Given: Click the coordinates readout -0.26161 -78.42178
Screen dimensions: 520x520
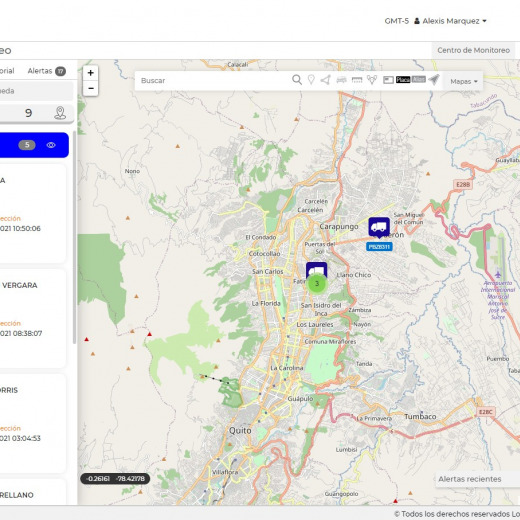Looking at the screenshot, I should [x=115, y=479].
